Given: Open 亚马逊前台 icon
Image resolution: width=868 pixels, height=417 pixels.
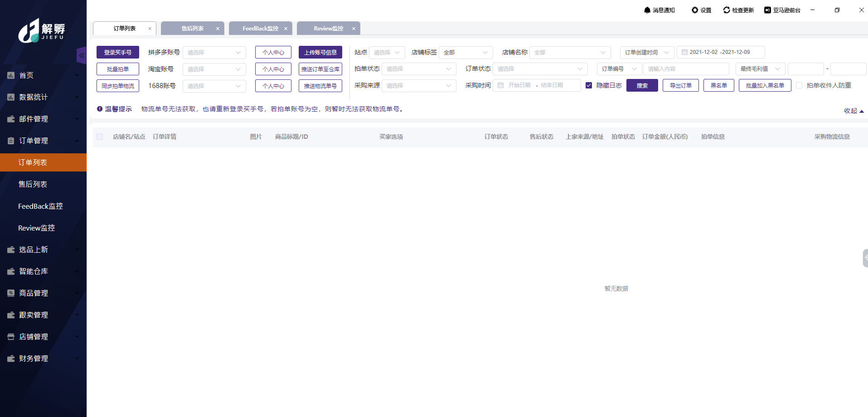Looking at the screenshot, I should click(x=767, y=10).
